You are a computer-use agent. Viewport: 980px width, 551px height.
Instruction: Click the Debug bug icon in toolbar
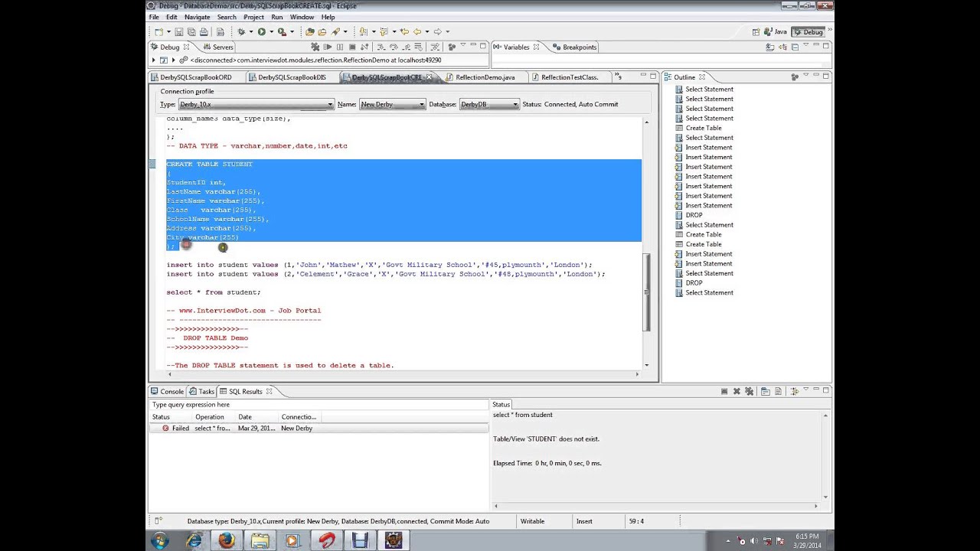point(241,32)
